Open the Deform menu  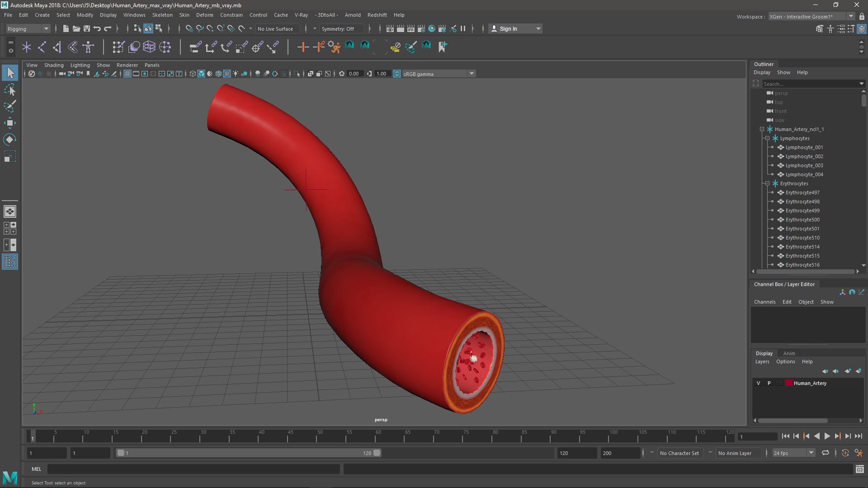click(x=204, y=15)
